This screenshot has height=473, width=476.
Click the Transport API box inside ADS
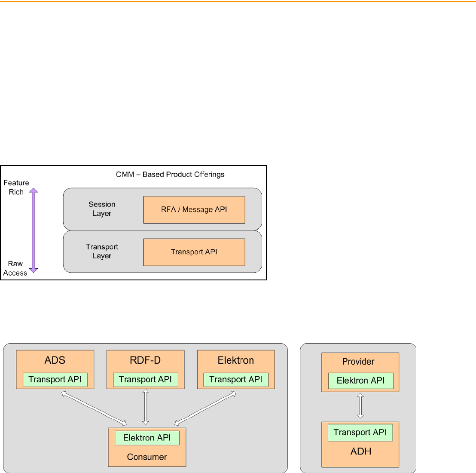pos(55,380)
